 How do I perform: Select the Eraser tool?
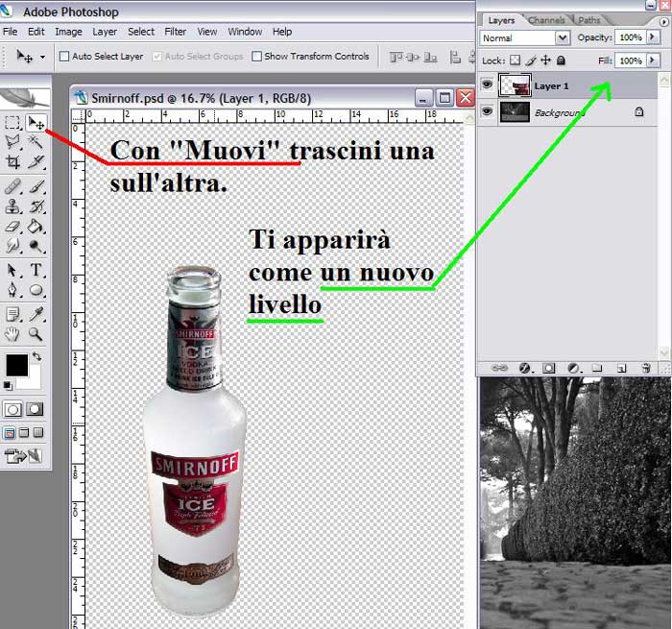[12, 226]
